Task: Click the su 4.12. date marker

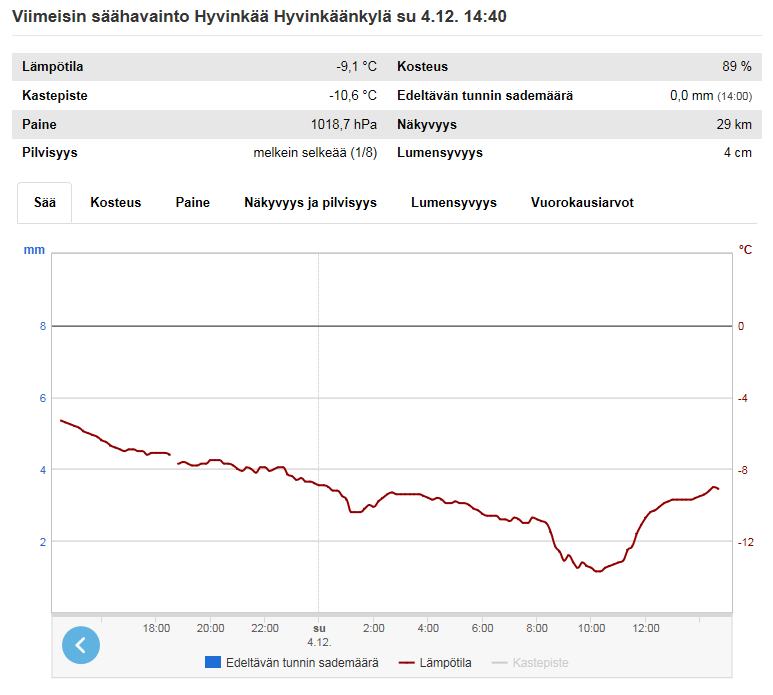Action: [x=319, y=635]
